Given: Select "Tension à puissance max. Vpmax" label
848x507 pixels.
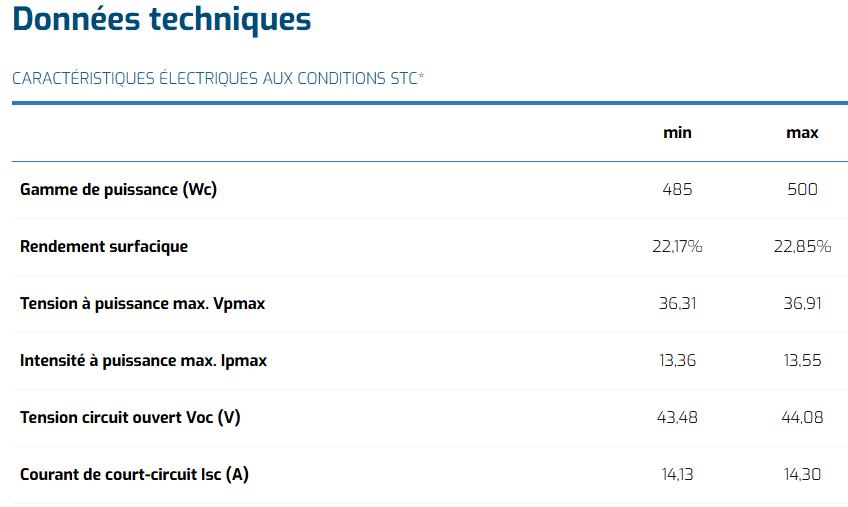Looking at the screenshot, I should point(142,303).
